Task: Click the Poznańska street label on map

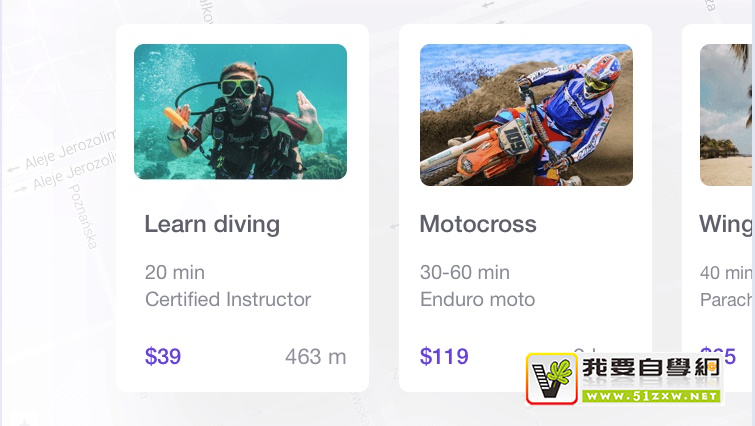Action: tap(83, 217)
